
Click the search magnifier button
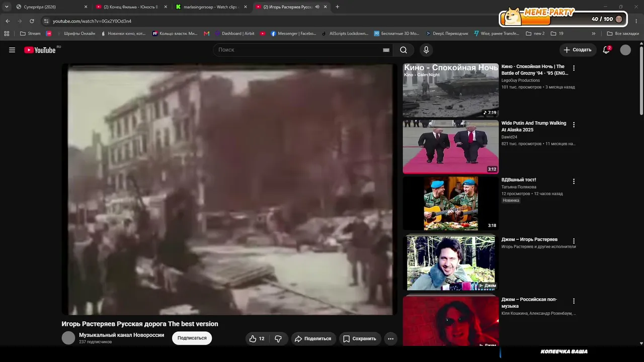[404, 50]
